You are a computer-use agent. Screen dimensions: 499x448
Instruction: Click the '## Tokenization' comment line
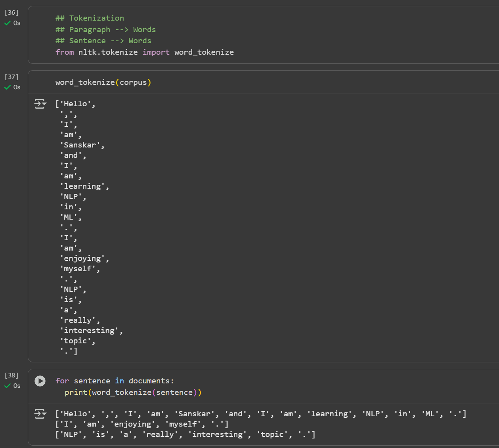pyautogui.click(x=90, y=18)
